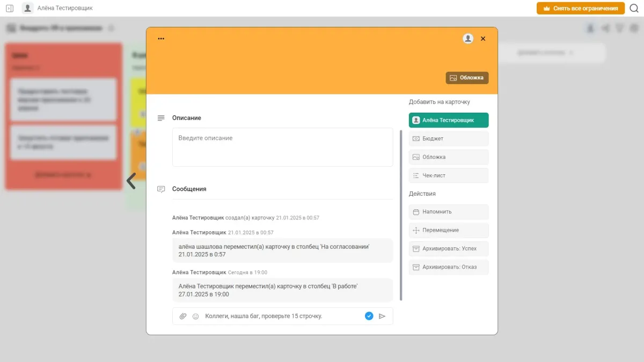Add Бюджет to the card
644x362 pixels.
(x=449, y=139)
